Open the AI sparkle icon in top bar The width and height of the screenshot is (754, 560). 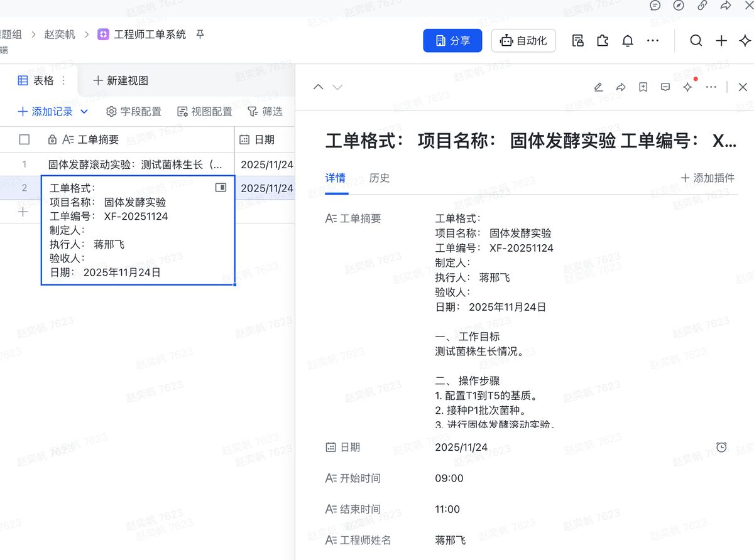[x=745, y=41]
